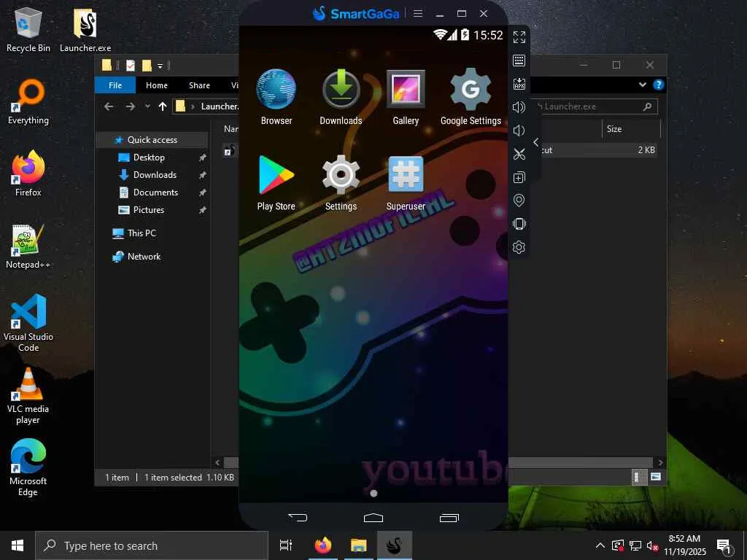Open Recycle Bin desktop icon
Image resolution: width=747 pixels, height=560 pixels.
28,29
